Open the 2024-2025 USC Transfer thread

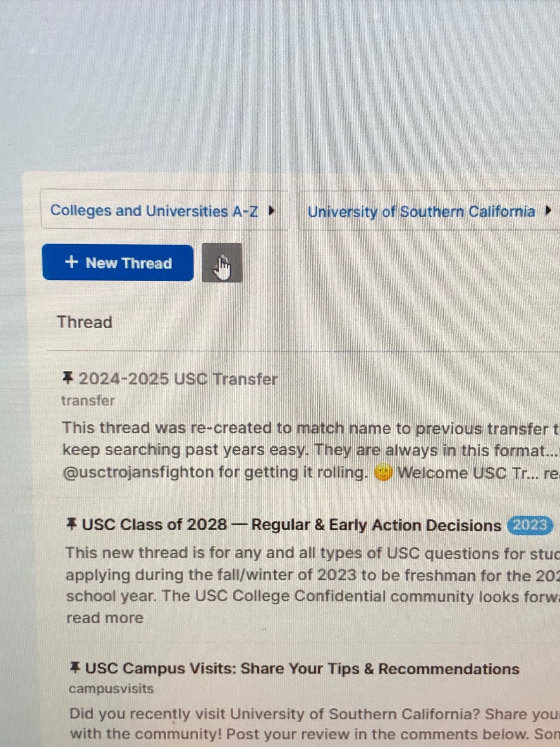coord(178,379)
